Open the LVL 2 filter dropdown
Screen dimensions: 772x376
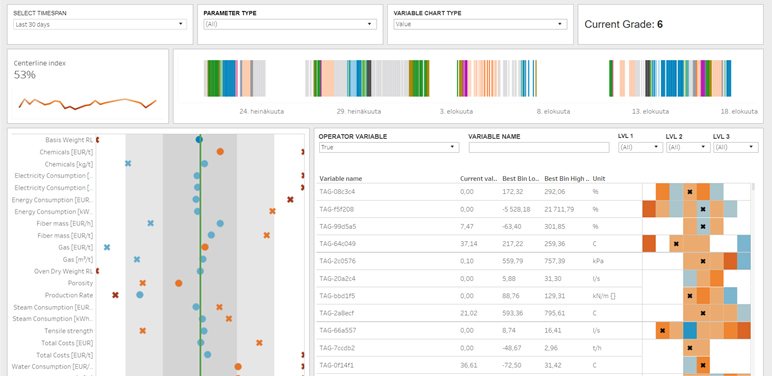tap(688, 147)
